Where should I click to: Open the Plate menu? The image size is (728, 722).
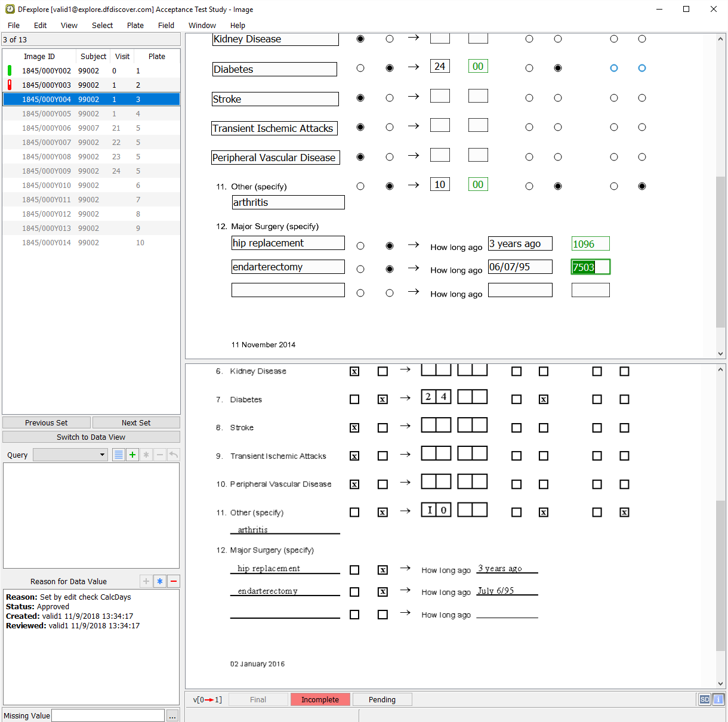135,25
